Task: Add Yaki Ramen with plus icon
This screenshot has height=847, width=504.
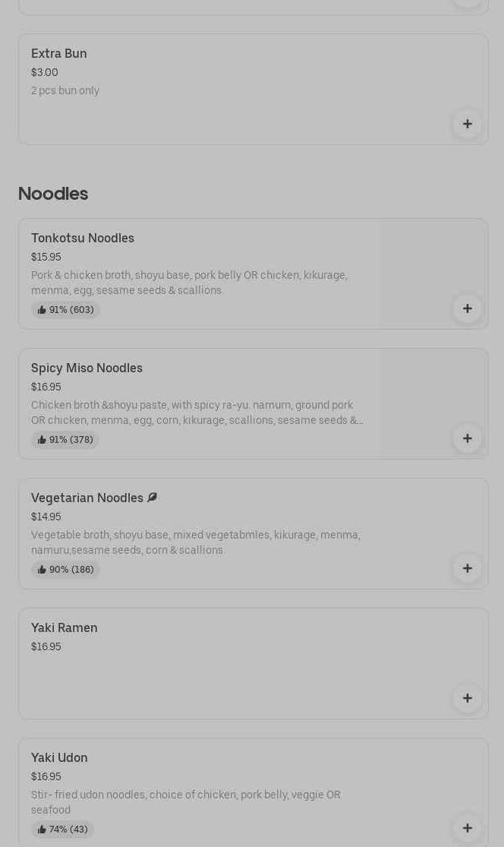Action: [467, 698]
